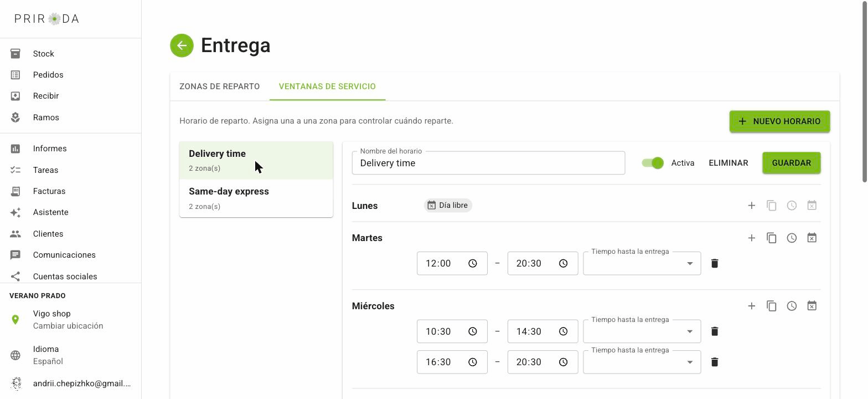Save the schedule with Guardar
The width and height of the screenshot is (868, 399).
coord(792,163)
